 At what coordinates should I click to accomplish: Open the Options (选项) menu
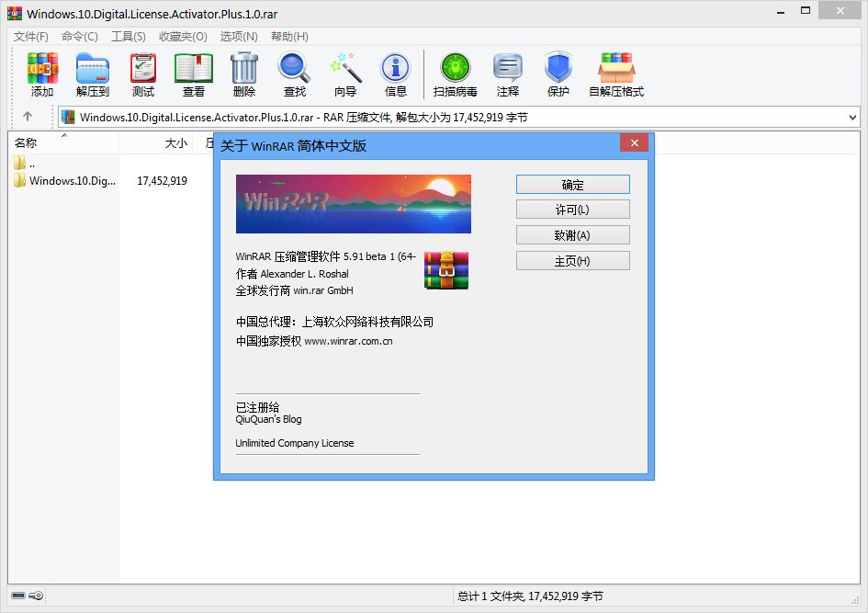pos(239,37)
